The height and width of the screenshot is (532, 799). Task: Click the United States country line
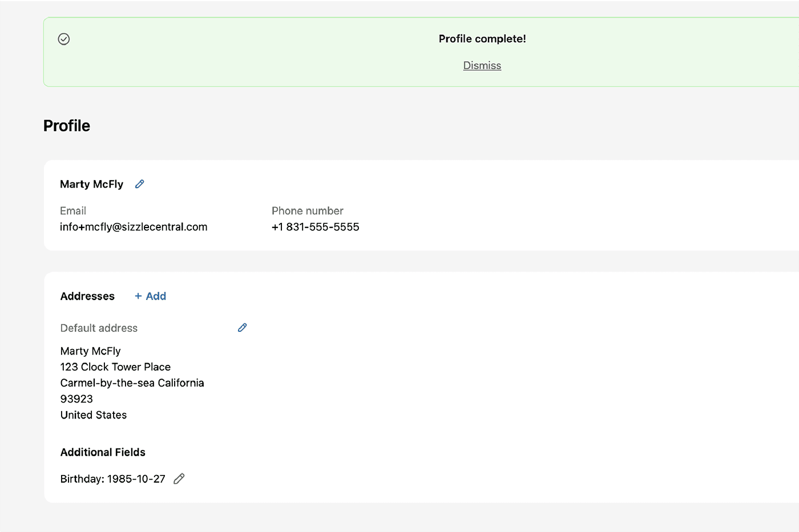point(94,415)
